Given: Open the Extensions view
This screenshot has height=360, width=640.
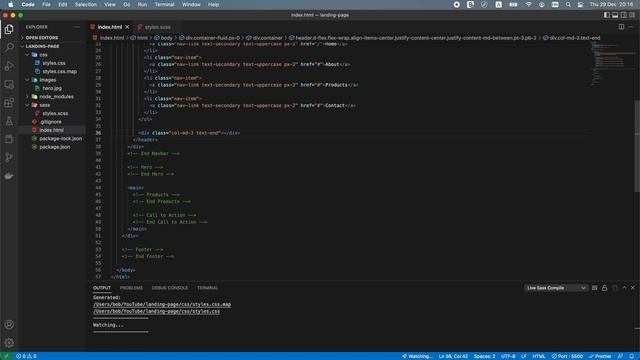Looking at the screenshot, I should [9, 103].
